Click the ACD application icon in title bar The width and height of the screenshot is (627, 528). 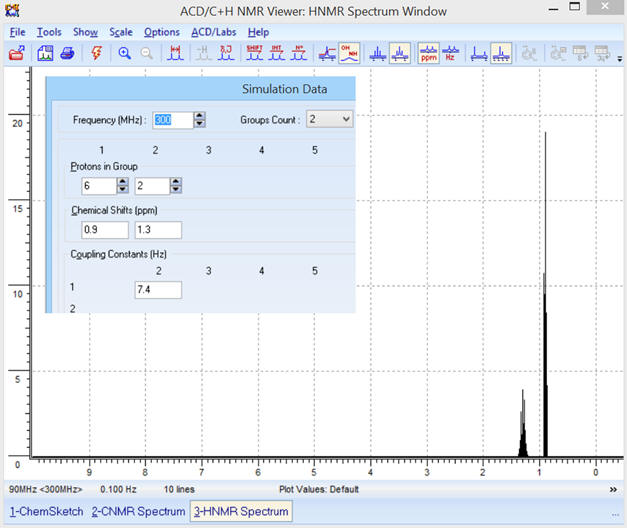point(12,11)
